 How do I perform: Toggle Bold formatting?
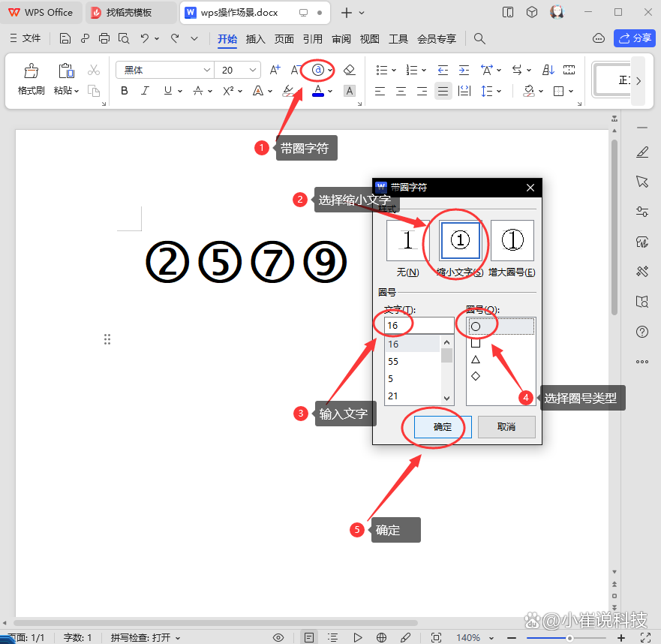(x=125, y=91)
